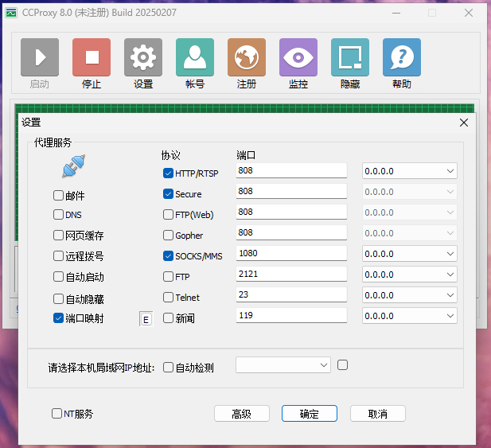Enable the 新闻 protocol checkbox

168,318
